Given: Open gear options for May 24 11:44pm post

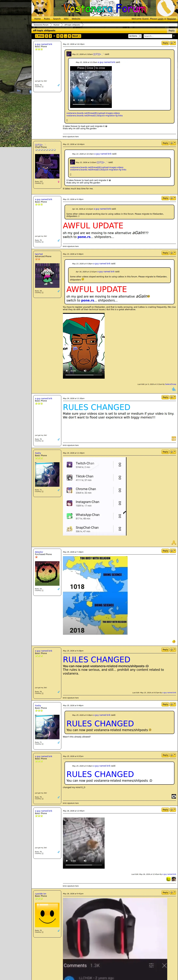Looking at the screenshot, I should click(x=173, y=452).
